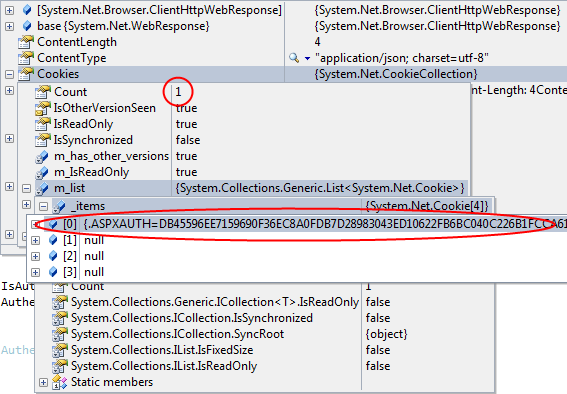
Task: Collapse the _items array node
Action: click(x=43, y=206)
